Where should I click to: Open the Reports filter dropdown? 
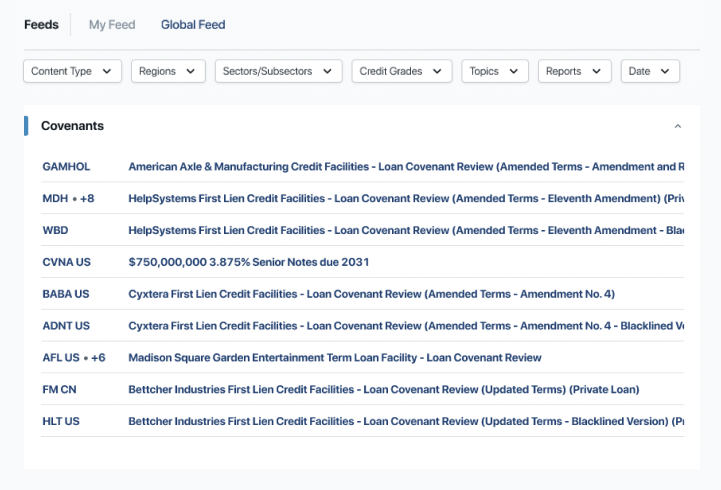click(x=574, y=71)
